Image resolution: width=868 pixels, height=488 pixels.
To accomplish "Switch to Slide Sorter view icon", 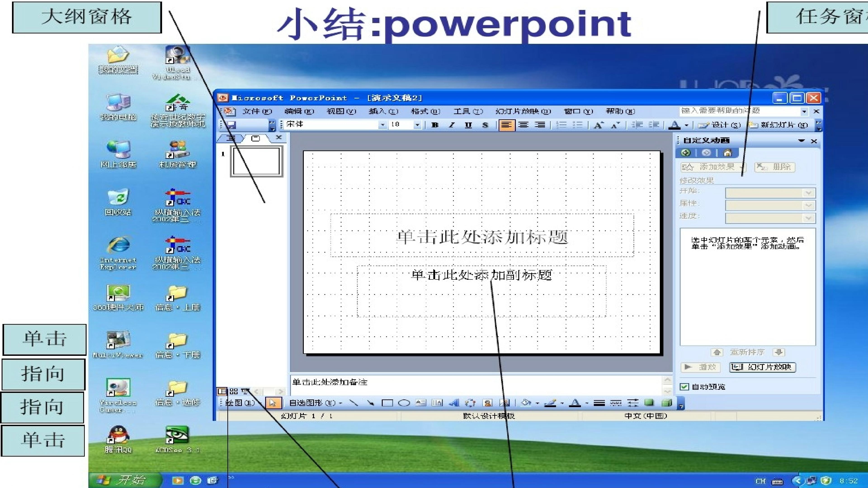I will click(x=234, y=391).
